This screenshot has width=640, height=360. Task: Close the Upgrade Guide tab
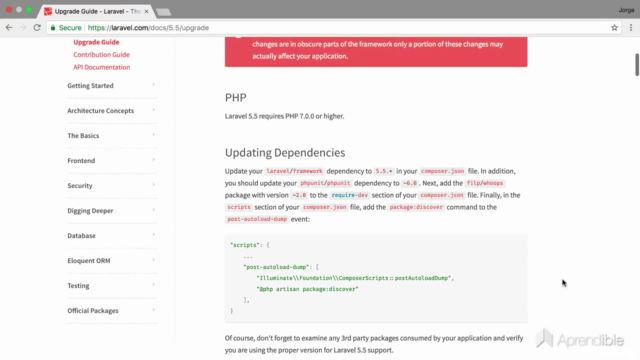(x=146, y=11)
